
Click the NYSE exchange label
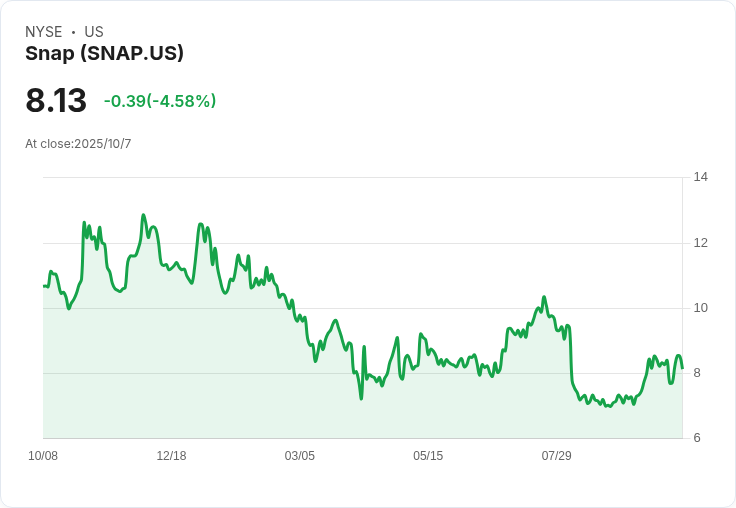[43, 32]
